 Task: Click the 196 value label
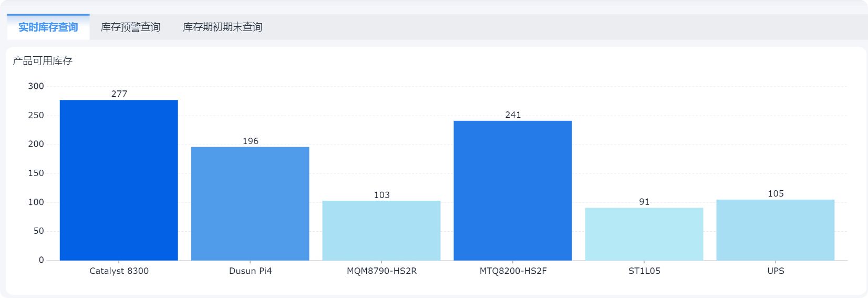tap(251, 141)
